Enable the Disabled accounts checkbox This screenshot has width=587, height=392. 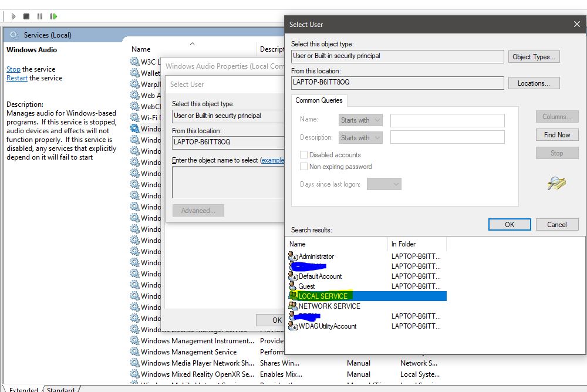click(x=303, y=154)
